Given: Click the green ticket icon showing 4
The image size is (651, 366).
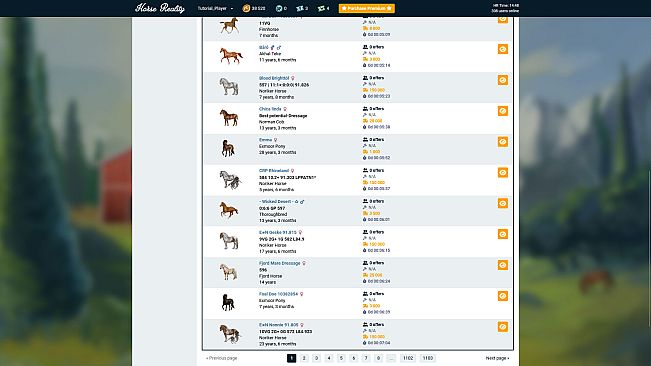Looking at the screenshot, I should point(321,8).
